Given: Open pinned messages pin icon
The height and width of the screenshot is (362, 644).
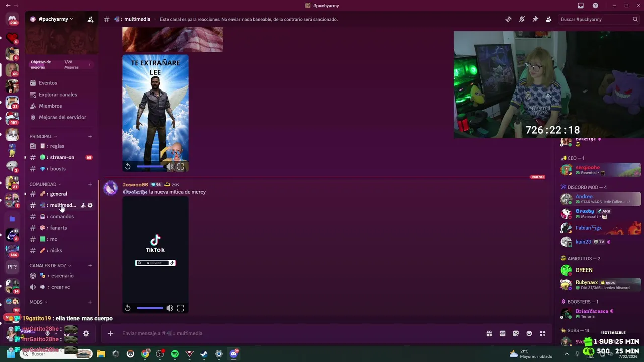Looking at the screenshot, I should (535, 19).
